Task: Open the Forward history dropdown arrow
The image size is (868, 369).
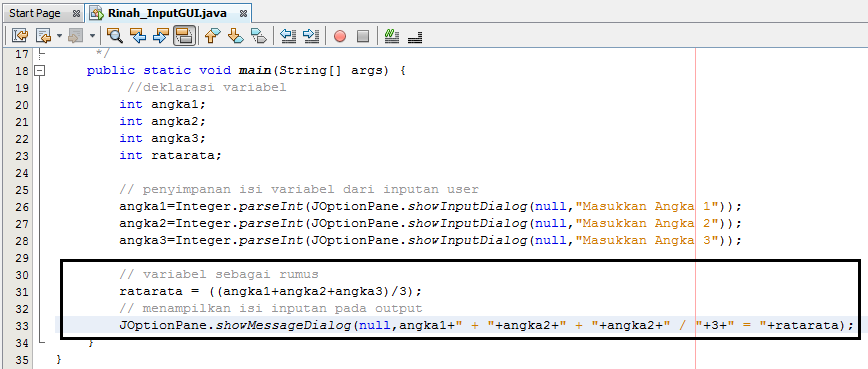Action: (92, 36)
